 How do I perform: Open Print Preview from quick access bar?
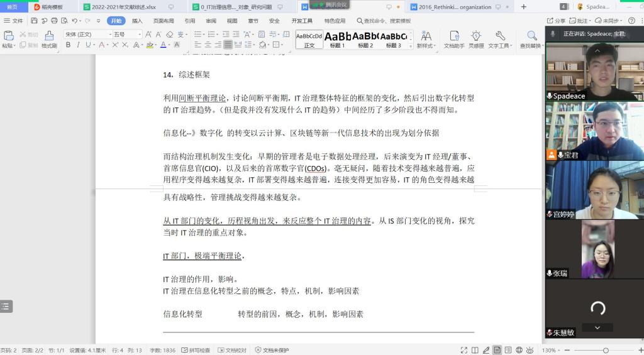(x=64, y=21)
